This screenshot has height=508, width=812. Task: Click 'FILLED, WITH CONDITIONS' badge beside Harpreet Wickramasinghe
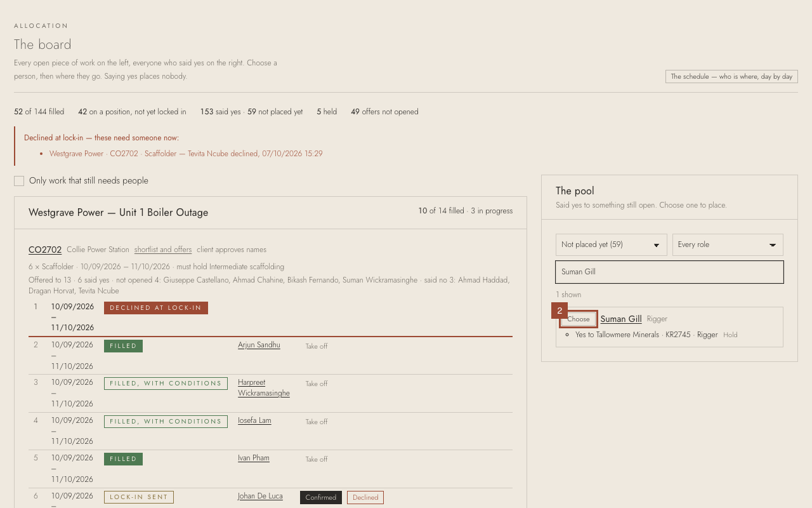[166, 384]
